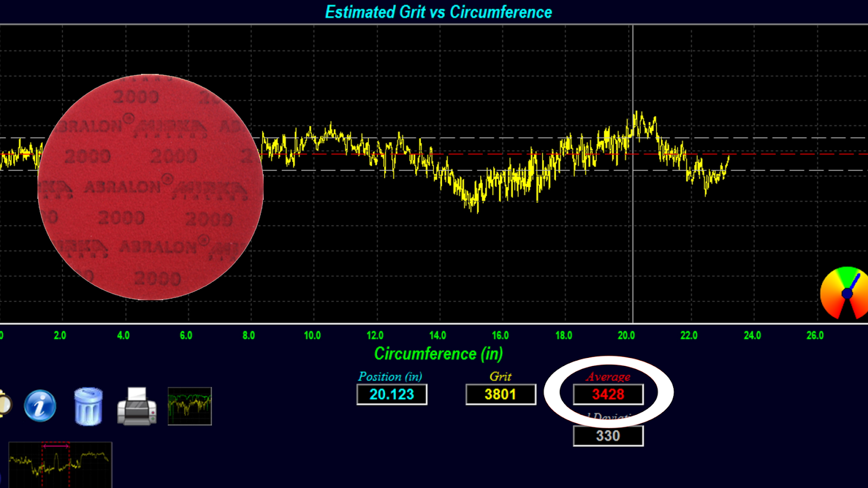Viewport: 868px width, 488px height.
Task: Click the blue information icon
Action: point(40,406)
